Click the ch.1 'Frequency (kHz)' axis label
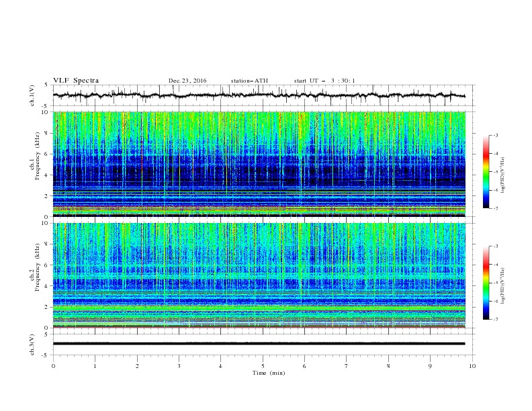532x411 pixels. [38, 156]
